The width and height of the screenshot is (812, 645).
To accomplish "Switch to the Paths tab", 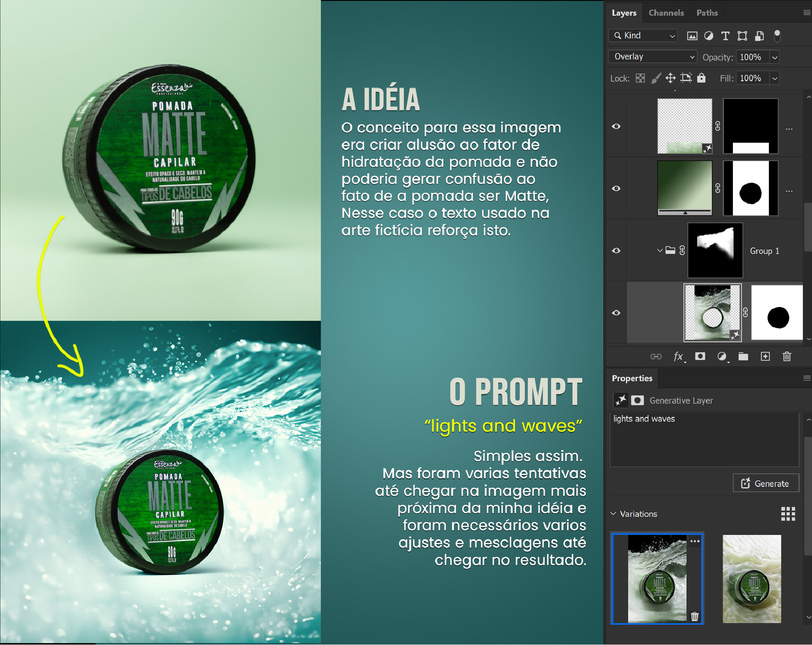I will tap(707, 13).
